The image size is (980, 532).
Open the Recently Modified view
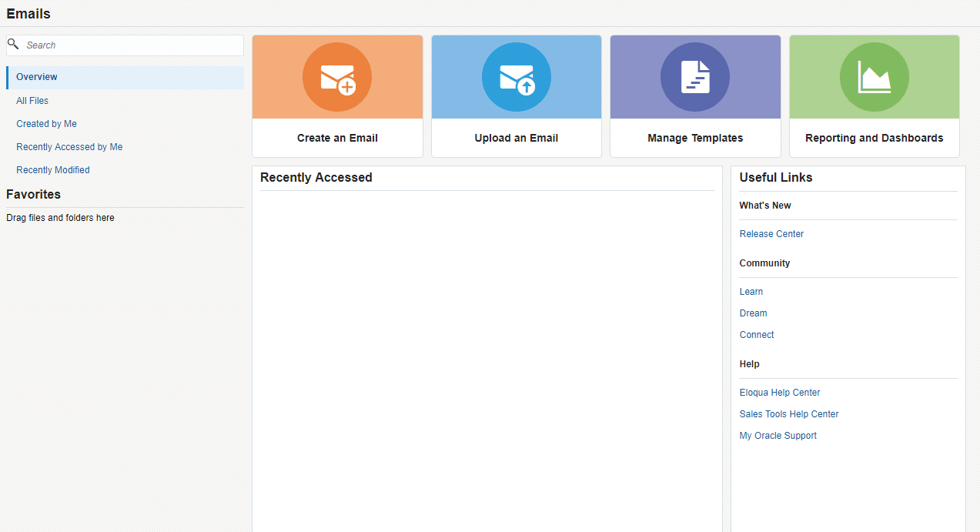[52, 169]
